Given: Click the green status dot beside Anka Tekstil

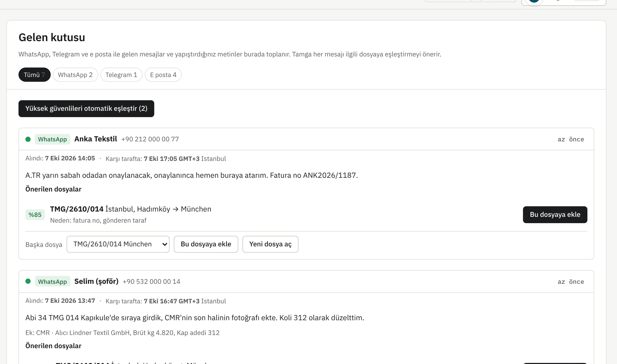Looking at the screenshot, I should (x=28, y=139).
